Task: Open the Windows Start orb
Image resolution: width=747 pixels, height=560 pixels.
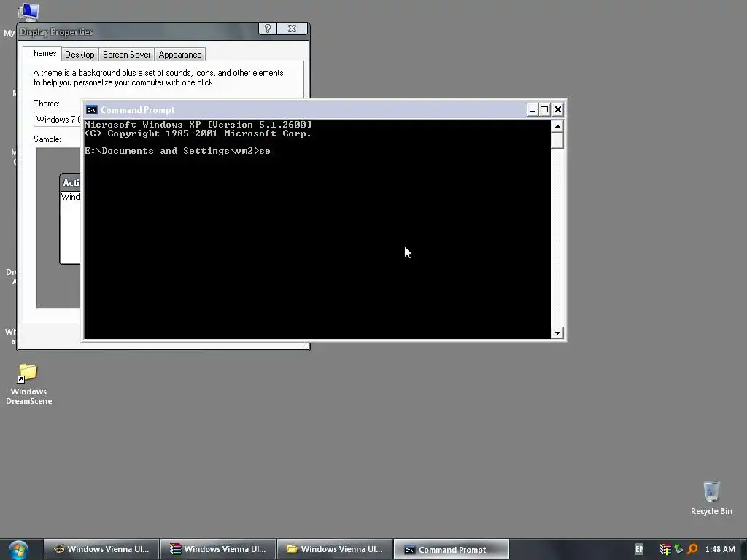Action: [18, 550]
